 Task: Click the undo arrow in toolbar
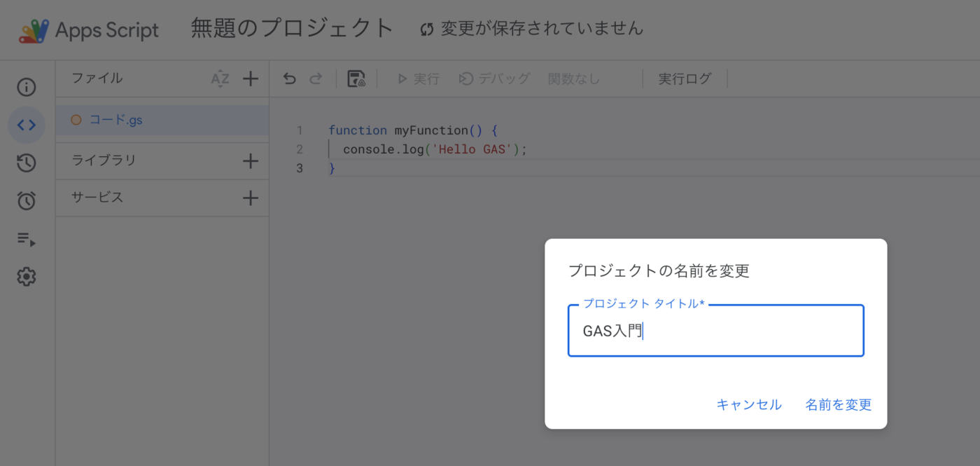coord(289,79)
